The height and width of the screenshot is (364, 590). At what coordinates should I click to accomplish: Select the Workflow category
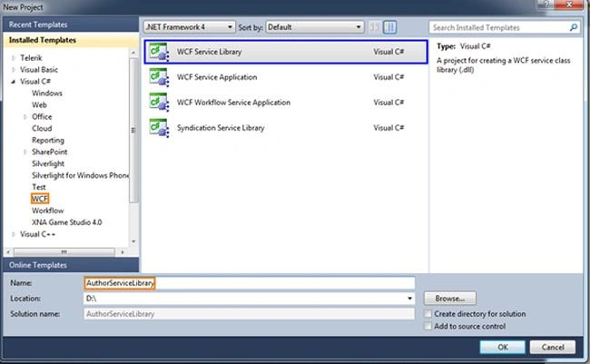pyautogui.click(x=48, y=211)
